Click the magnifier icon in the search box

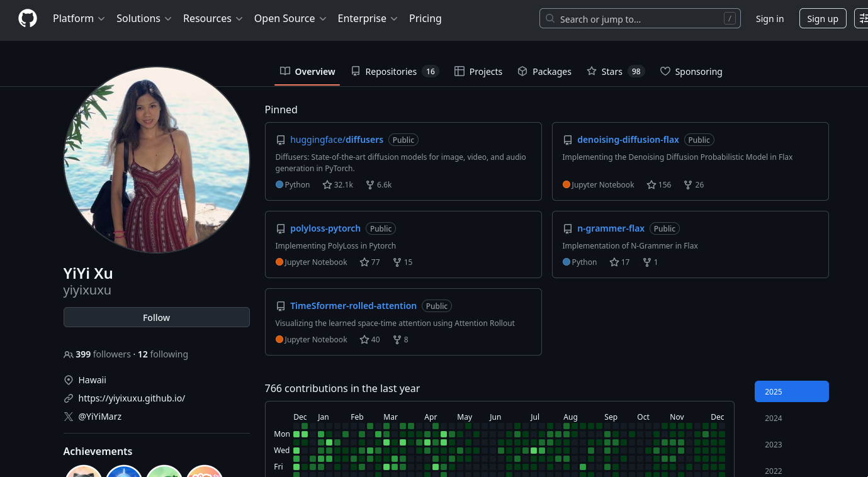pos(550,19)
